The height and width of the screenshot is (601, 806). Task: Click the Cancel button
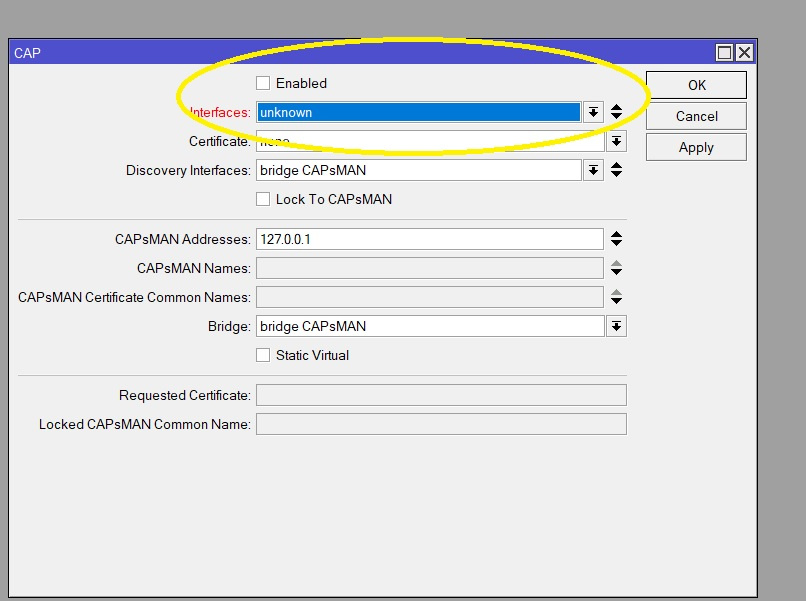tap(696, 116)
